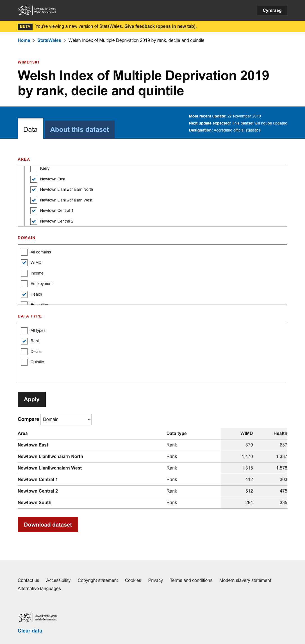Uncheck Newtown Central 2 area

(34, 221)
